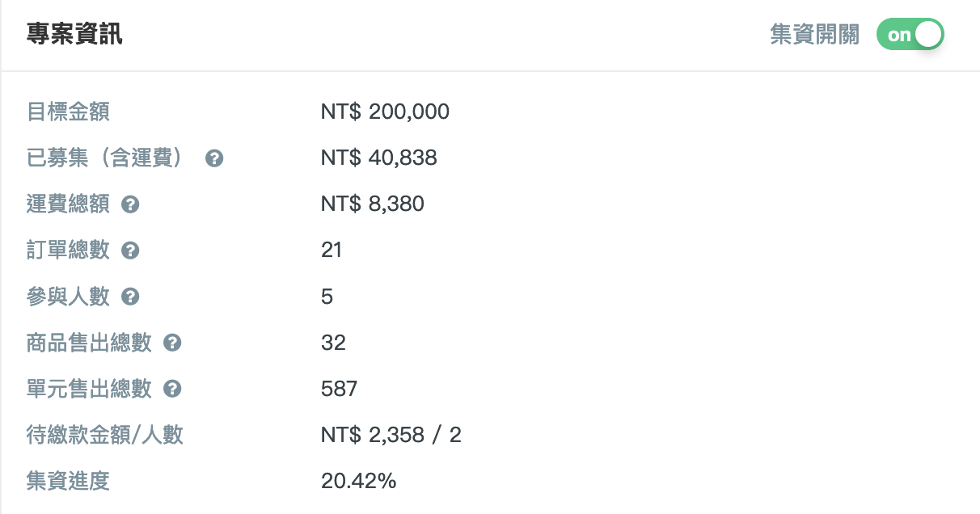This screenshot has height=514, width=980.
Task: Select the NT$ 200,000 target amount value
Action: [385, 112]
